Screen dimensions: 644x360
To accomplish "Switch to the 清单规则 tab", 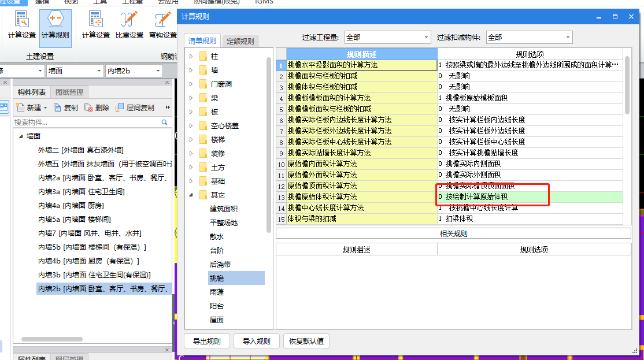I will (x=202, y=40).
